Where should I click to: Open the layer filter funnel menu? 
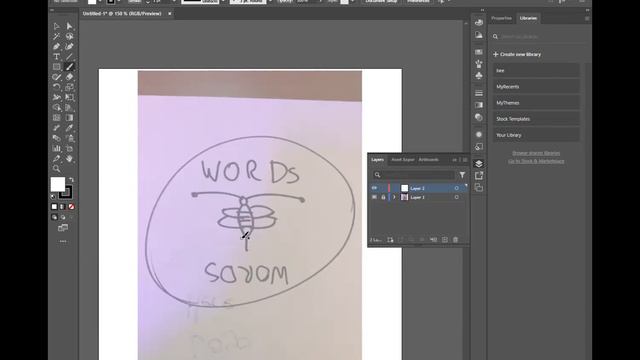(462, 175)
